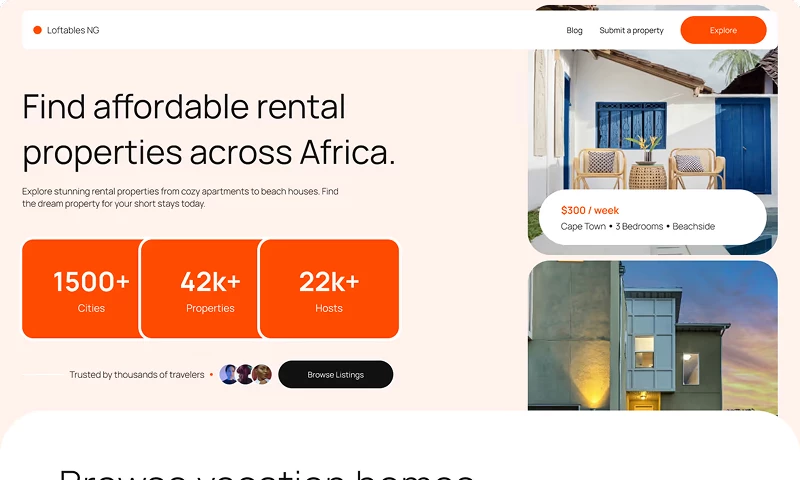Open the Submit a property page
Image resolution: width=800 pixels, height=480 pixels.
631,30
